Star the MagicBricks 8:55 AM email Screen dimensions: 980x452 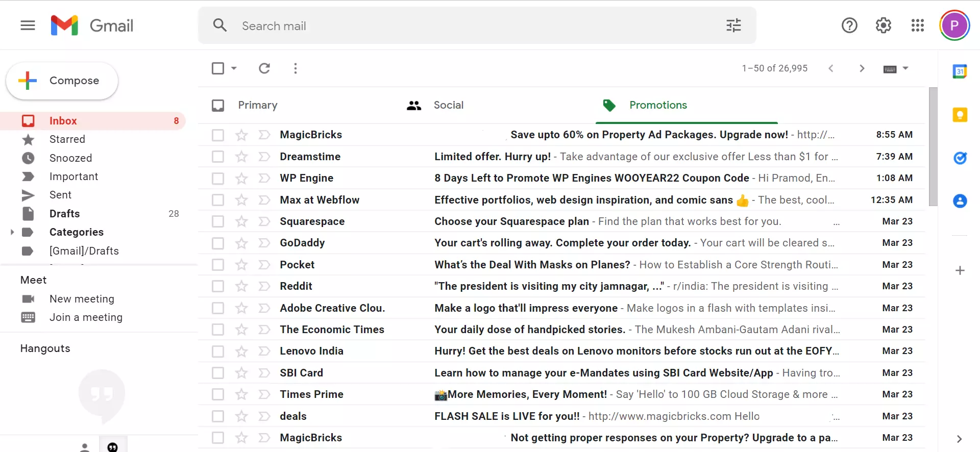(241, 135)
